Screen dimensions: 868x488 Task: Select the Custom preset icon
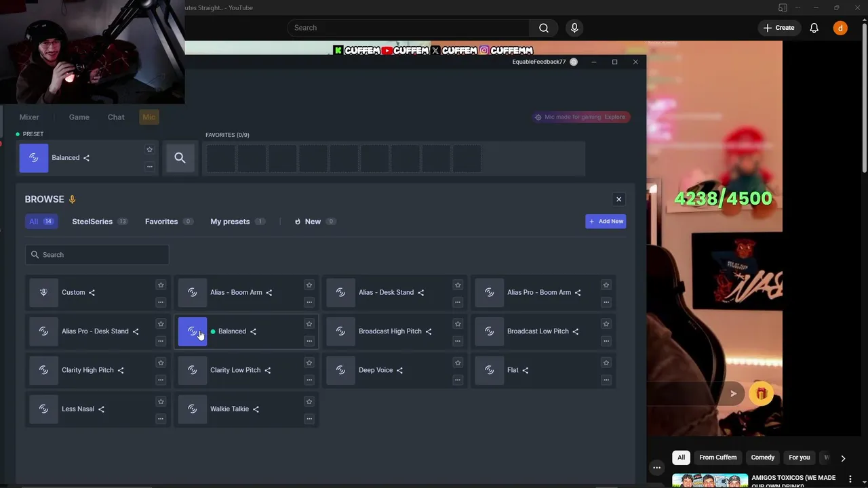43,293
